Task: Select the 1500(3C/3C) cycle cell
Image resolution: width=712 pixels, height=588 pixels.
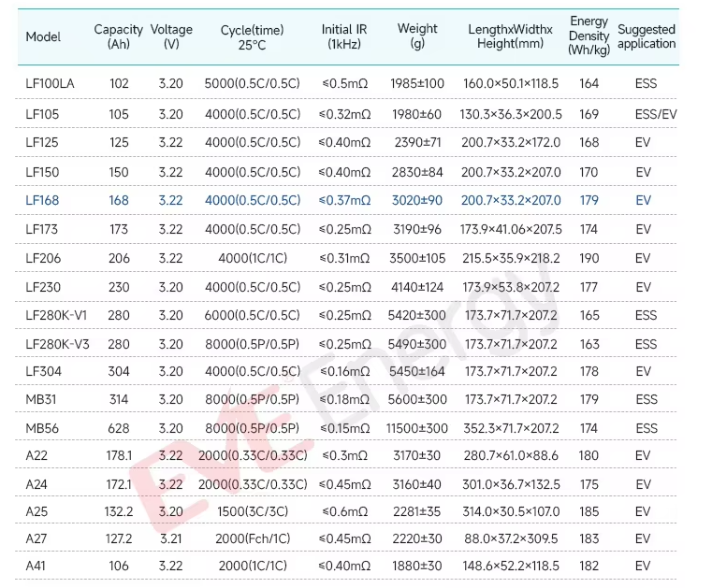Action: point(253,512)
